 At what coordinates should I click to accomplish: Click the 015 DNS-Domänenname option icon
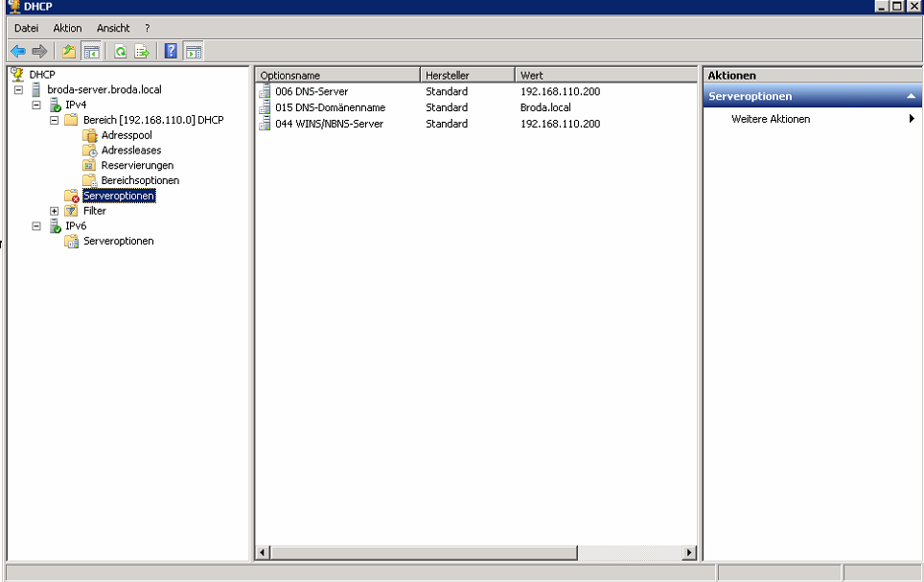(x=265, y=107)
